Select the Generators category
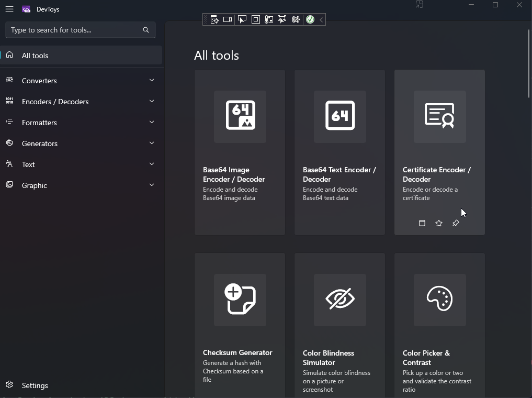The image size is (532, 398). pos(82,143)
